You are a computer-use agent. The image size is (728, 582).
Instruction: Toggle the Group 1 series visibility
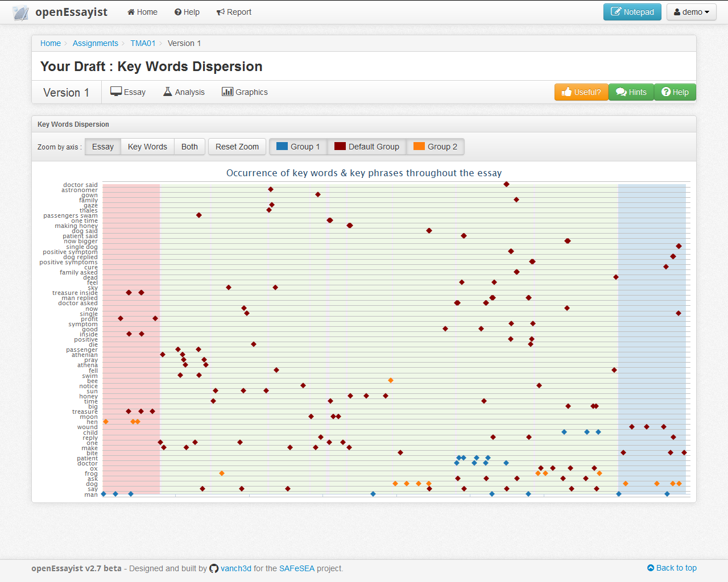point(298,146)
